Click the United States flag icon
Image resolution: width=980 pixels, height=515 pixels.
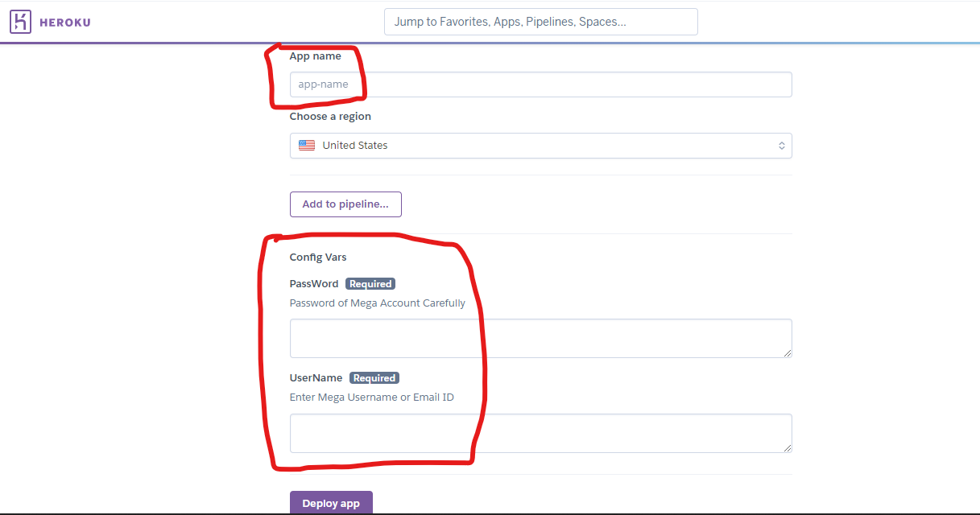[x=307, y=146]
